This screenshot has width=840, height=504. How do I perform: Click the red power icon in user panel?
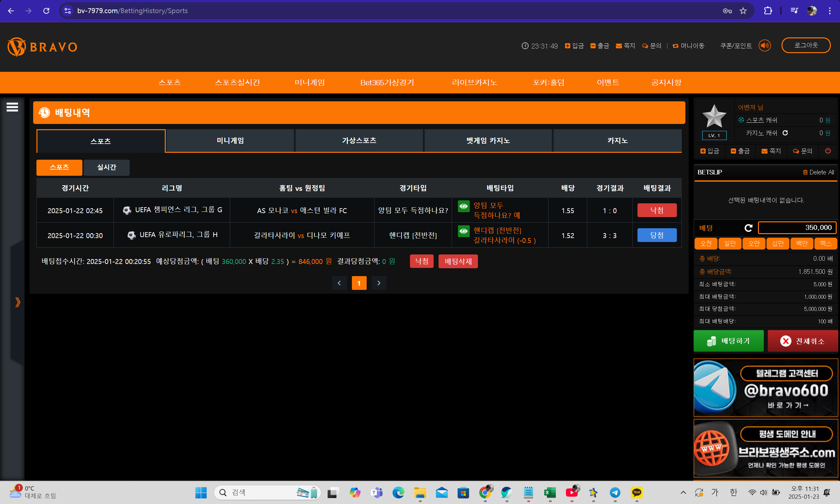(828, 151)
